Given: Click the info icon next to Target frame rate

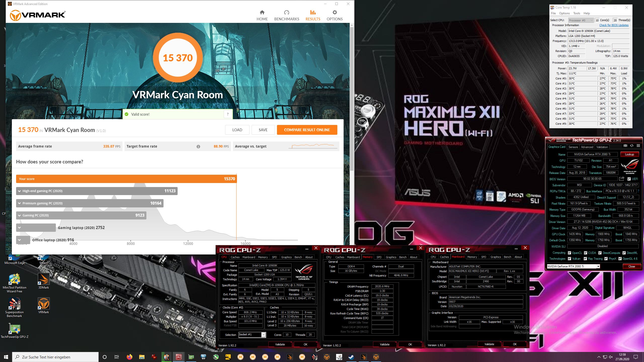Looking at the screenshot, I should point(198,147).
